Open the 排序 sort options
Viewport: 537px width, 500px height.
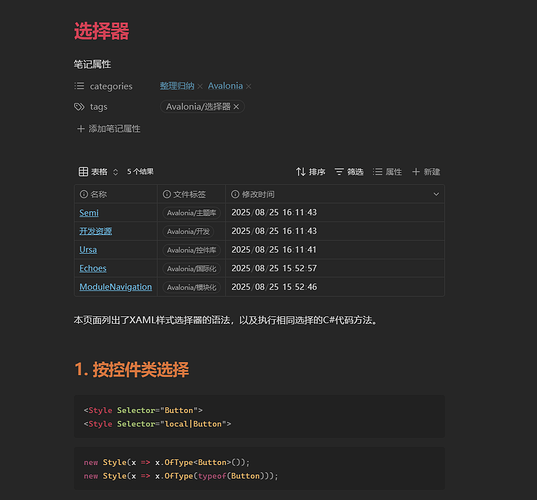click(x=310, y=172)
